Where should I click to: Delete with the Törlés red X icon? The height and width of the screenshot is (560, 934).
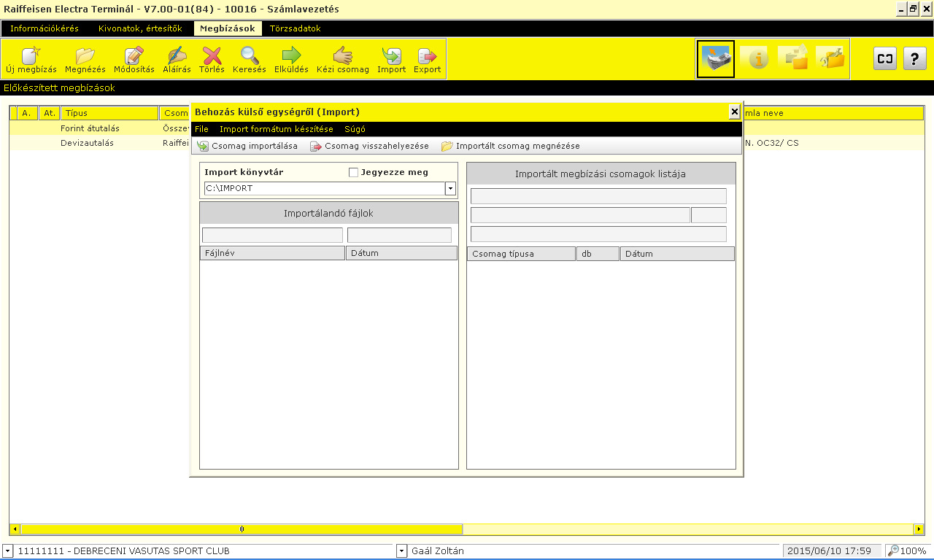[x=212, y=59]
